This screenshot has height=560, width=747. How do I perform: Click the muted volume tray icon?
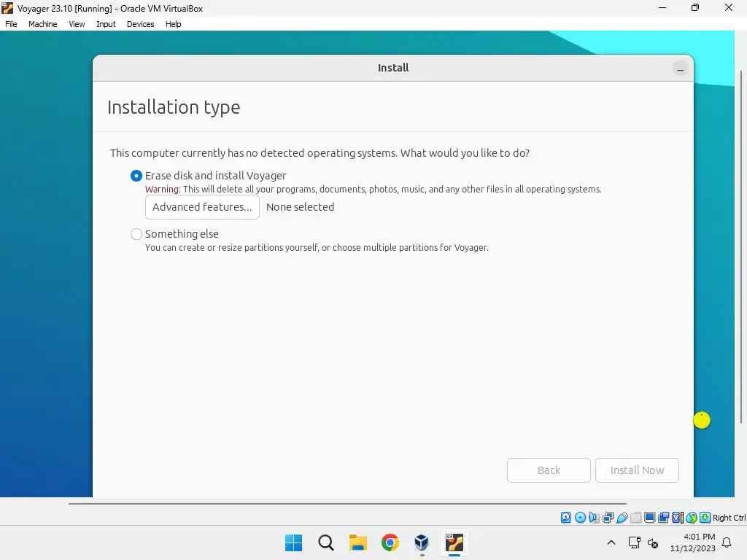click(x=653, y=542)
